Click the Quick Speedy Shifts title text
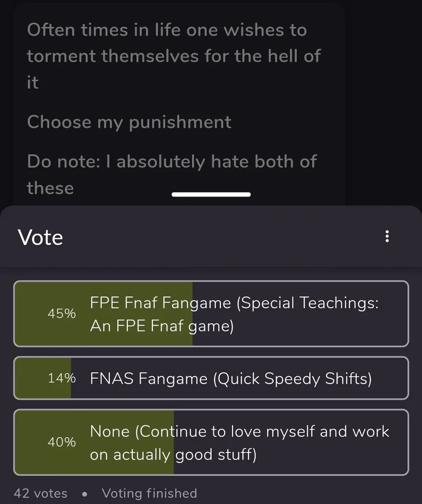 (293, 378)
